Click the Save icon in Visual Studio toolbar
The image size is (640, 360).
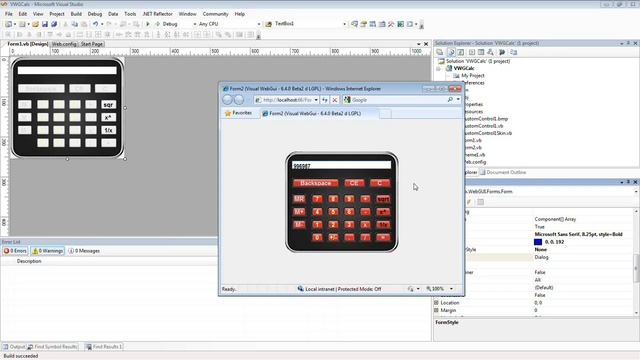pyautogui.click(x=45, y=24)
